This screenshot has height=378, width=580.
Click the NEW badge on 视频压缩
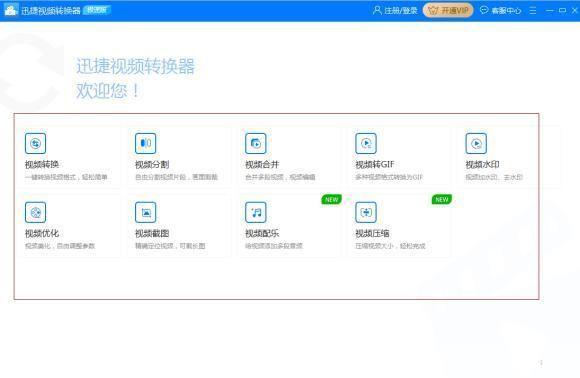[x=442, y=199]
